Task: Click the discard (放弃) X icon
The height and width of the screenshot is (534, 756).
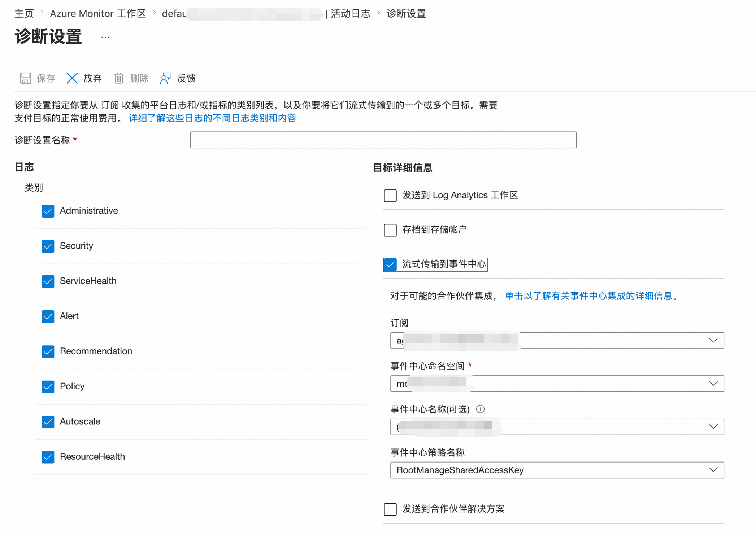Action: click(72, 78)
